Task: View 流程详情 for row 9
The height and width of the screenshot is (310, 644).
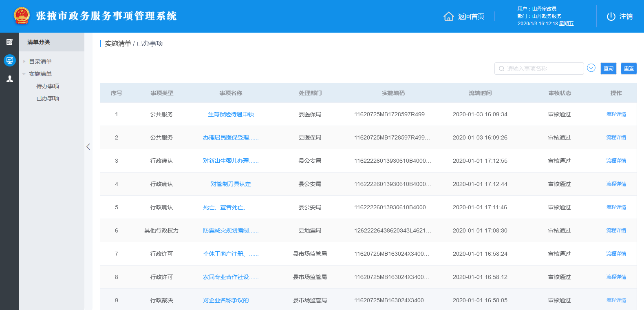Action: pos(616,300)
